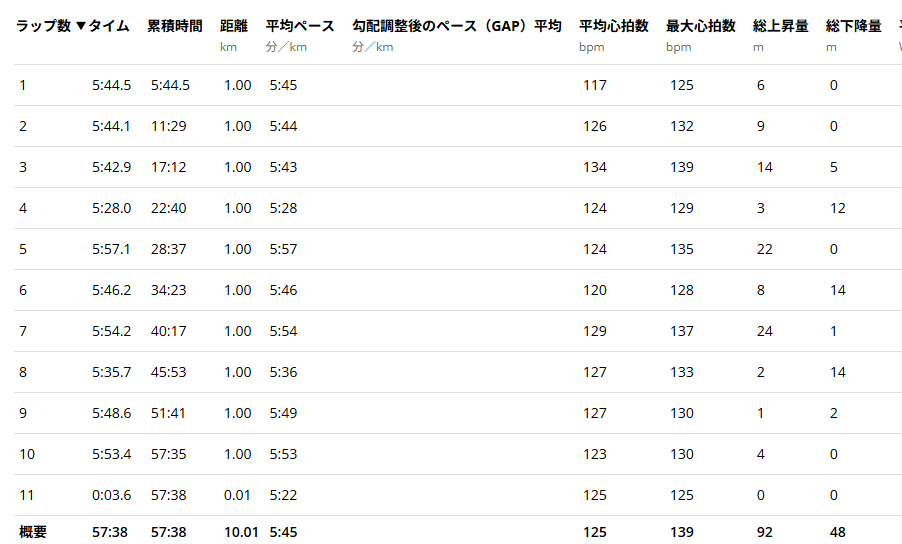Select lap 1 time 5:44.5
This screenshot has height=544, width=902.
(111, 85)
